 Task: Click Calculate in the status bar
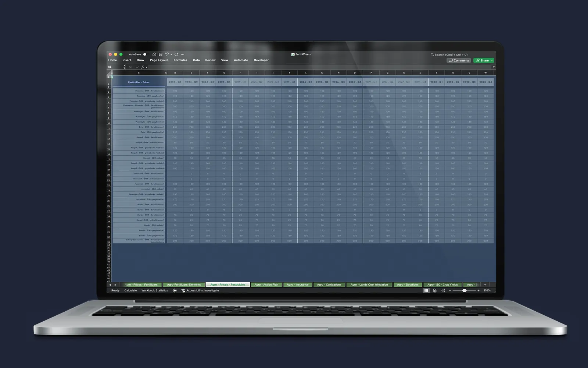click(130, 290)
